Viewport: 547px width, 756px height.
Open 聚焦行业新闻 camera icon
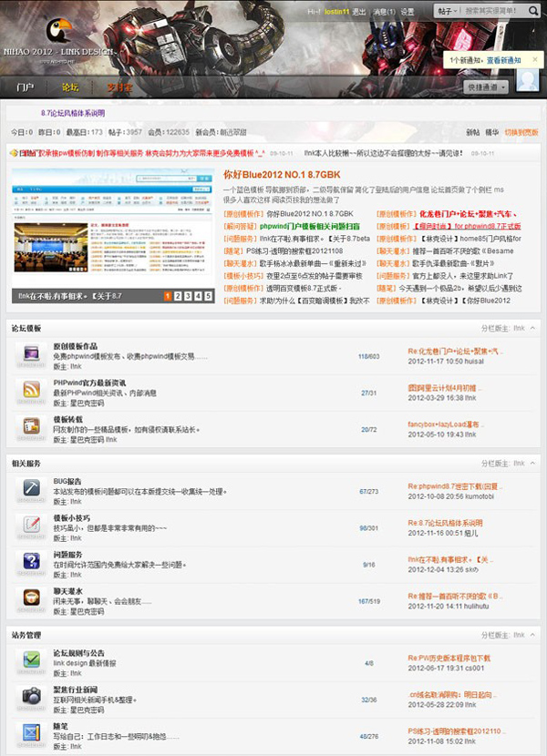[x=31, y=696]
